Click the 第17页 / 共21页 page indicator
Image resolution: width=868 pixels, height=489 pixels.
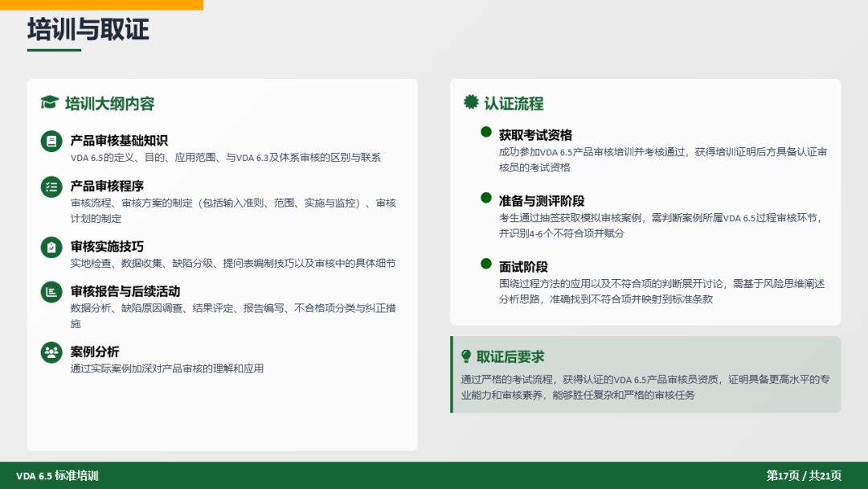(804, 475)
